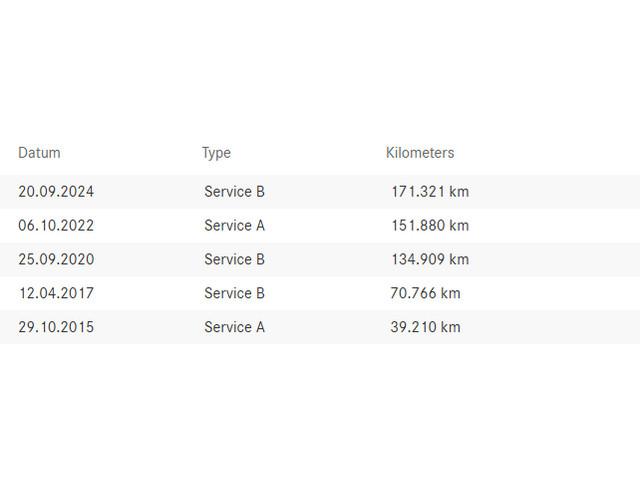Select the most recent service entry row

320,191
